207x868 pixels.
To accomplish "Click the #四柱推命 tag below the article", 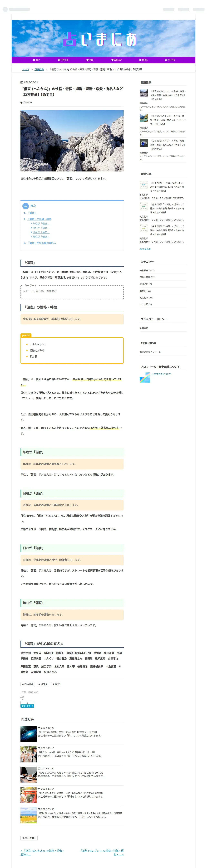I will [x=28, y=684].
